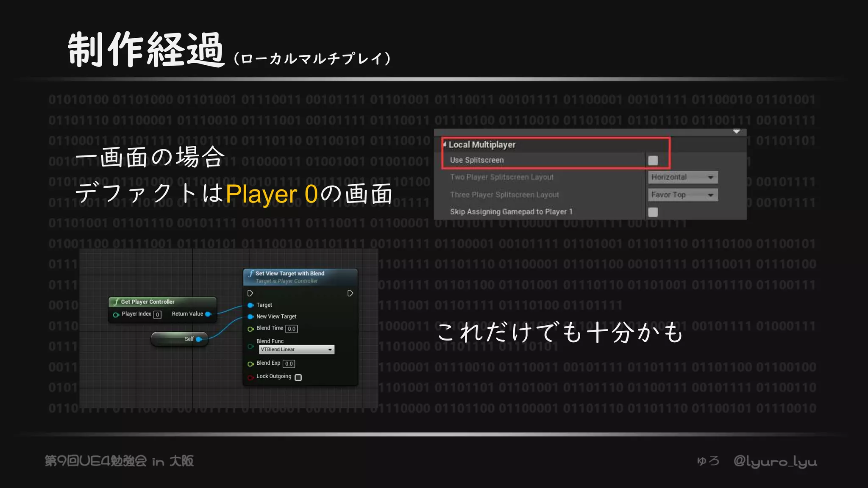Click the function icon on Set View Target with Blend
The image size is (868, 488).
point(251,274)
